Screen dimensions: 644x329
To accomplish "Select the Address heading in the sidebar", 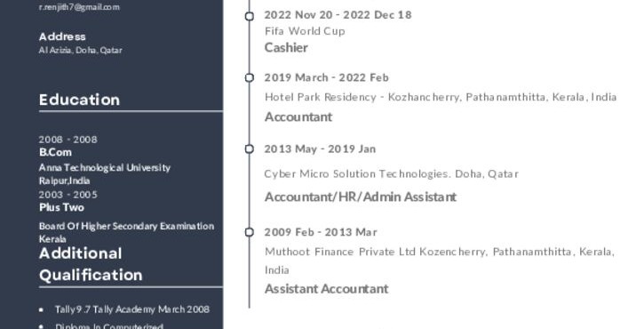I will [62, 36].
